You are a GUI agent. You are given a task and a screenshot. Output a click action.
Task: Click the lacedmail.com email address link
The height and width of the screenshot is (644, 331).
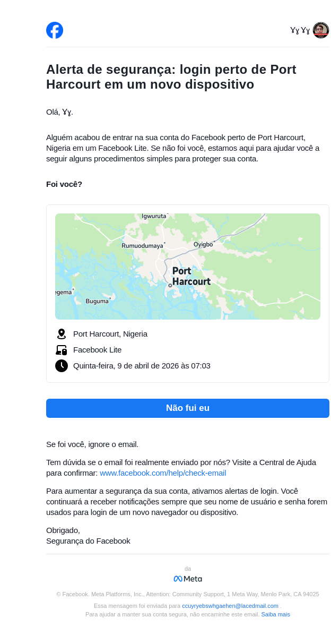tap(230, 606)
